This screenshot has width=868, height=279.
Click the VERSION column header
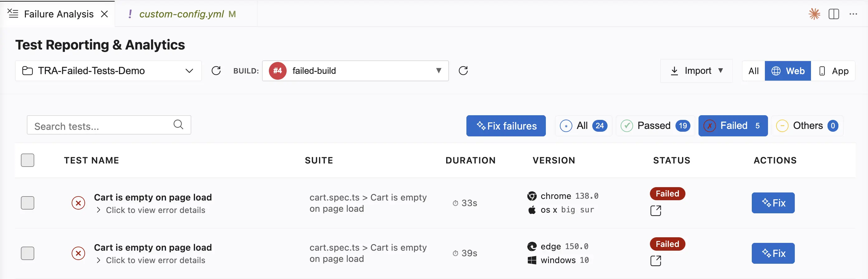coord(554,160)
